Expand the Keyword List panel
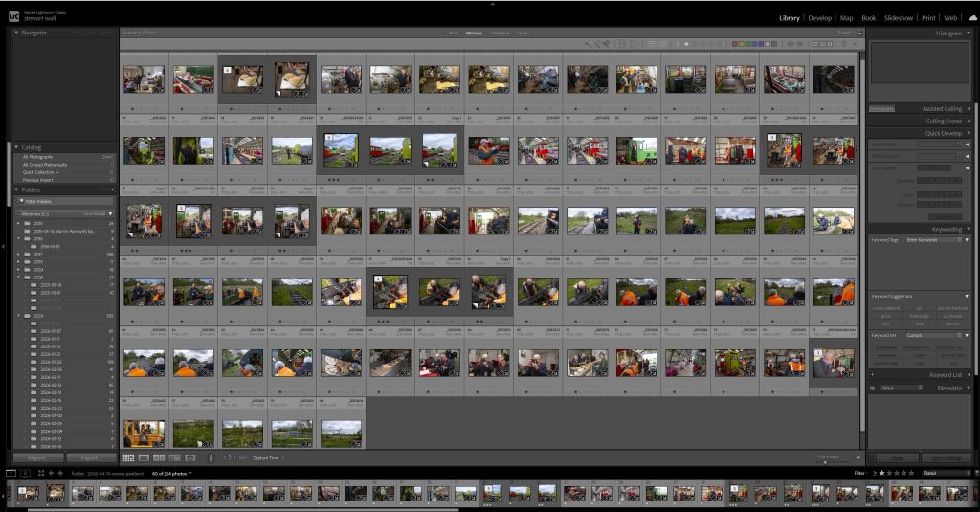Viewport: 980px width, 512px height. [x=946, y=375]
